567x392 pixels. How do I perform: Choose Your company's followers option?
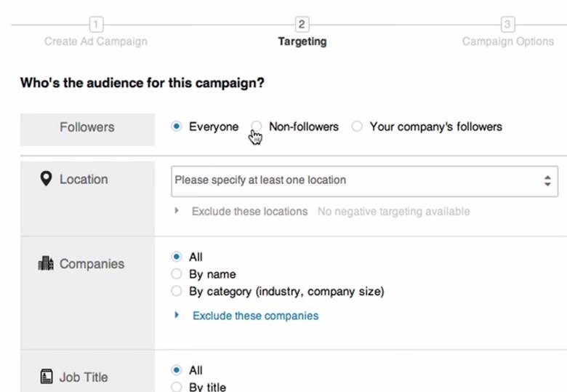(357, 127)
